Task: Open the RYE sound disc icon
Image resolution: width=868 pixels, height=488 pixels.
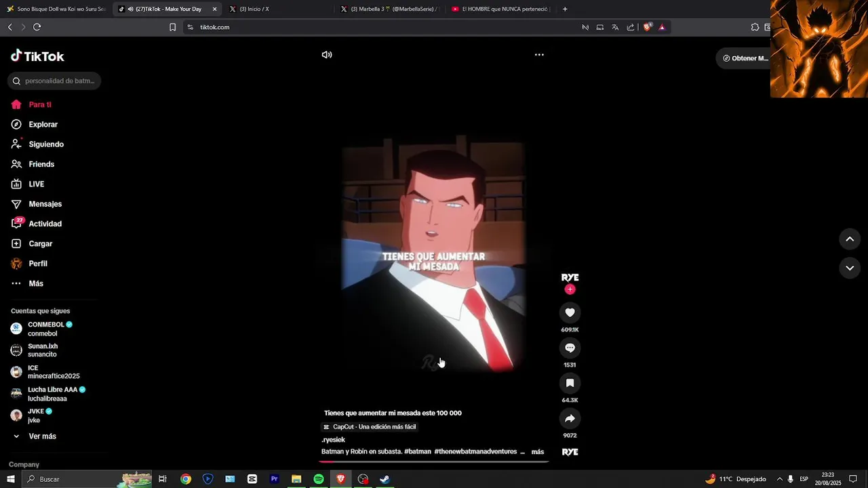Action: coord(570,452)
